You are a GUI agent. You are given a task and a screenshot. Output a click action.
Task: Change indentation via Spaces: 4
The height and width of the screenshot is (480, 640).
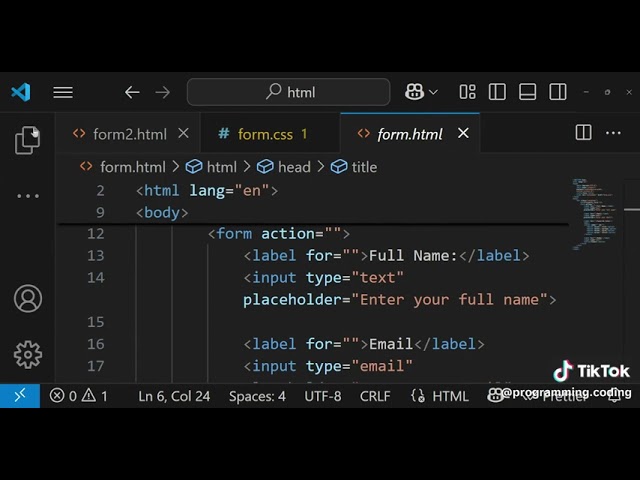[257, 396]
